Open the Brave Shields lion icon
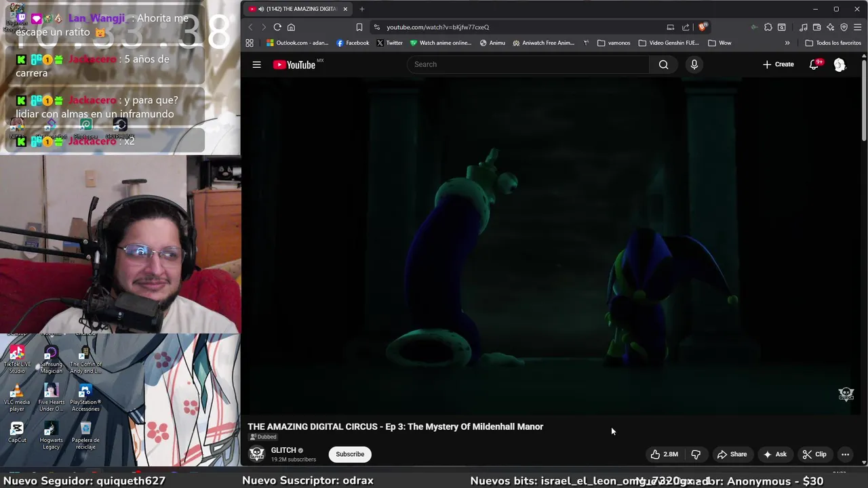Screen dimensions: 868x488 click(703, 27)
